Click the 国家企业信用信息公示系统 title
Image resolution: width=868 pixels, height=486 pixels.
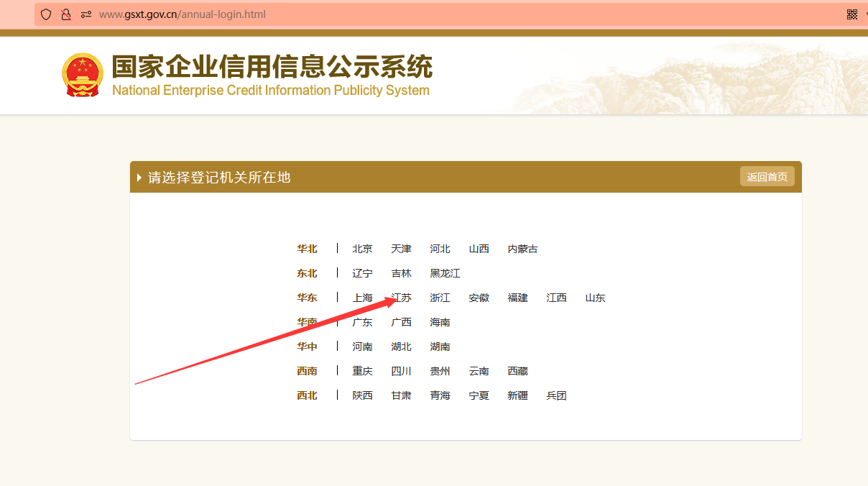click(272, 67)
